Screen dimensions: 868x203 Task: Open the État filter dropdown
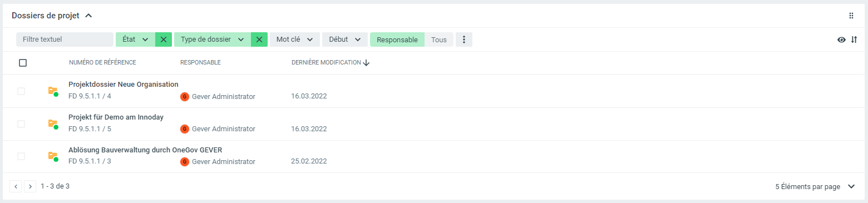(135, 39)
